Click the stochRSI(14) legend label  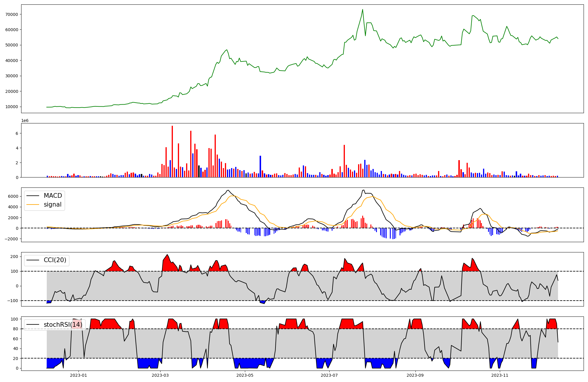click(63, 325)
